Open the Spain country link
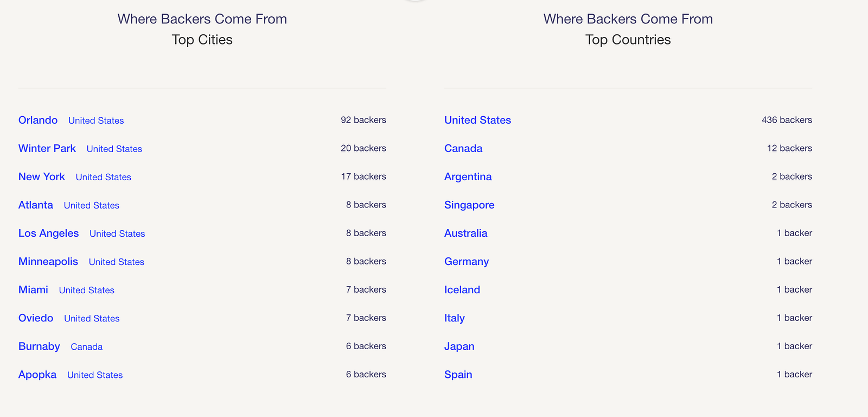This screenshot has width=868, height=417. pyautogui.click(x=458, y=374)
